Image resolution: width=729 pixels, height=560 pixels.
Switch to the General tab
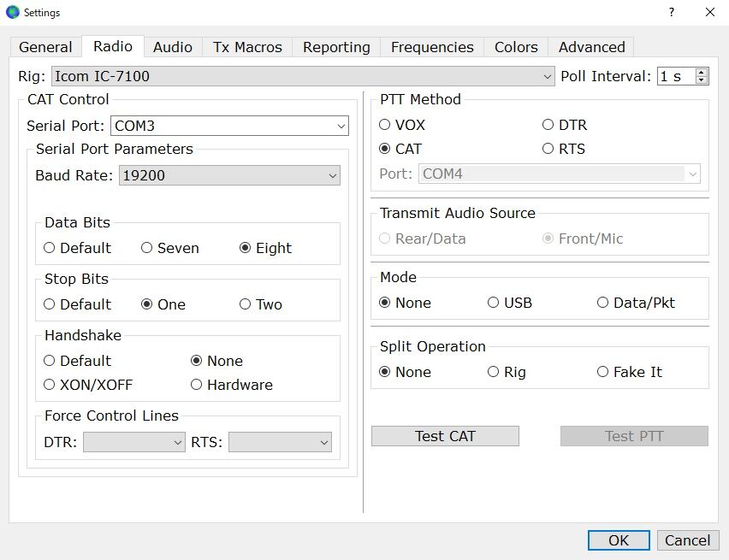click(x=45, y=47)
